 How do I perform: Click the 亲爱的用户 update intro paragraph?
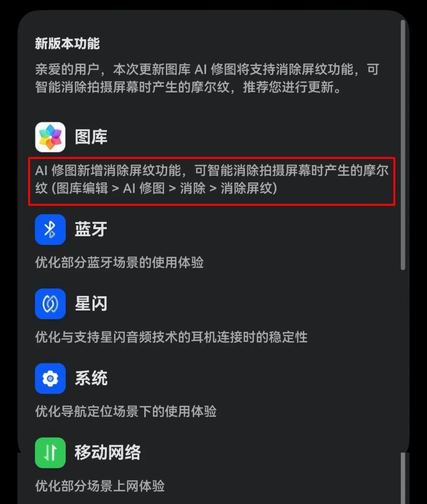point(207,78)
